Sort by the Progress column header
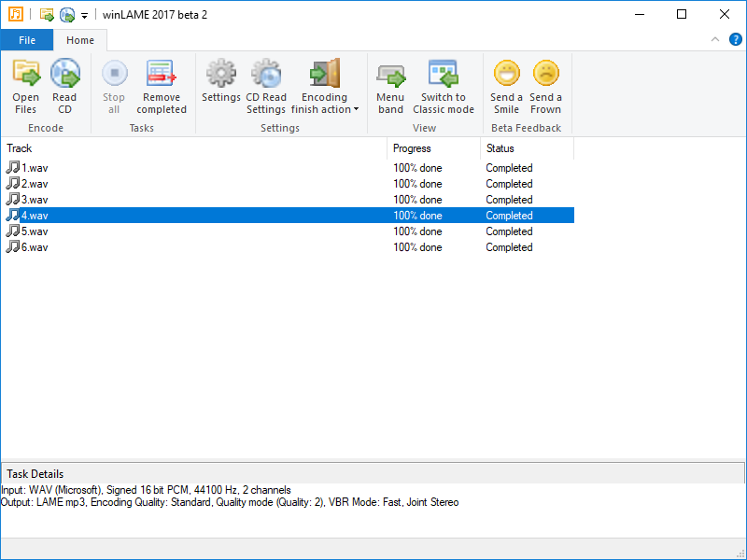The image size is (747, 560). (x=433, y=148)
